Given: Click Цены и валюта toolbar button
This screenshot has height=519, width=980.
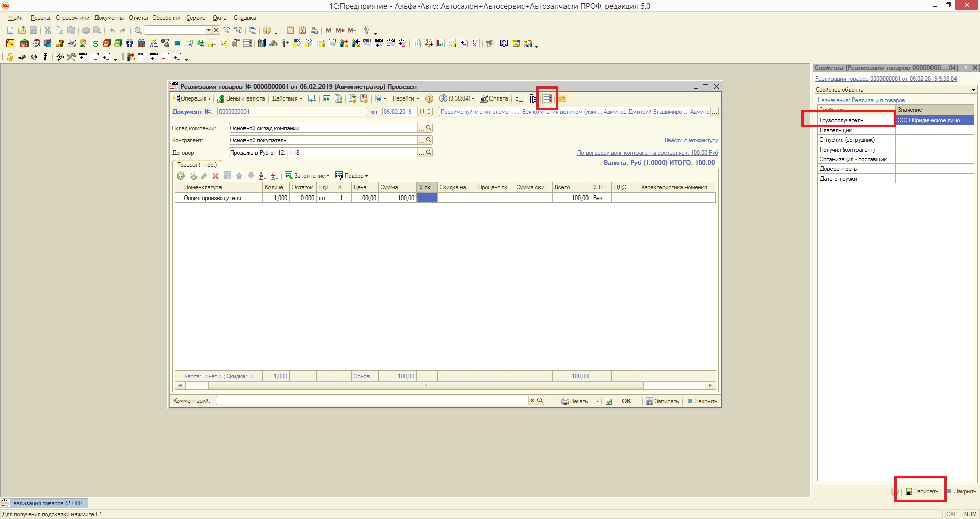Looking at the screenshot, I should point(241,98).
